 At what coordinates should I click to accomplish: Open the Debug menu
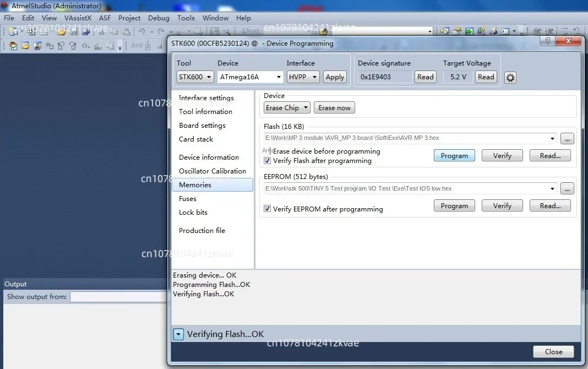tap(159, 18)
